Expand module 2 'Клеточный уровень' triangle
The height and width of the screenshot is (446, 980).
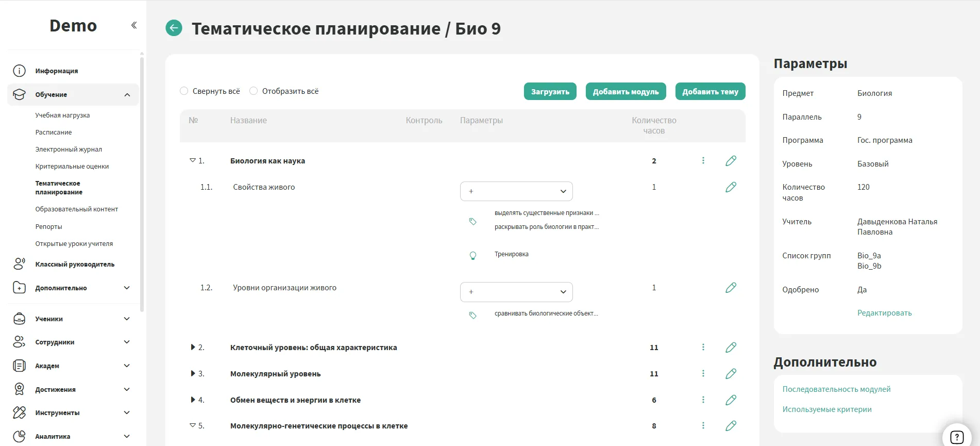tap(193, 348)
